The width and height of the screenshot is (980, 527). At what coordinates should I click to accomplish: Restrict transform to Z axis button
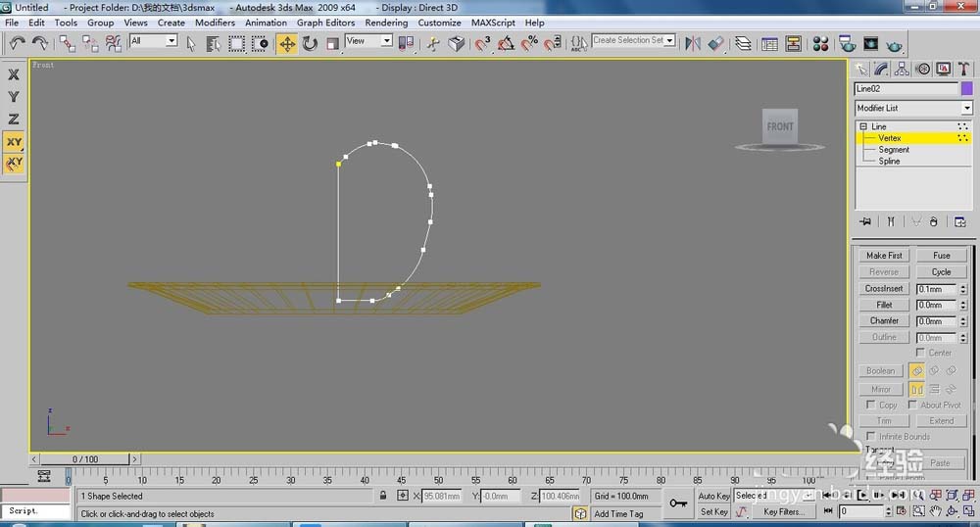point(13,120)
